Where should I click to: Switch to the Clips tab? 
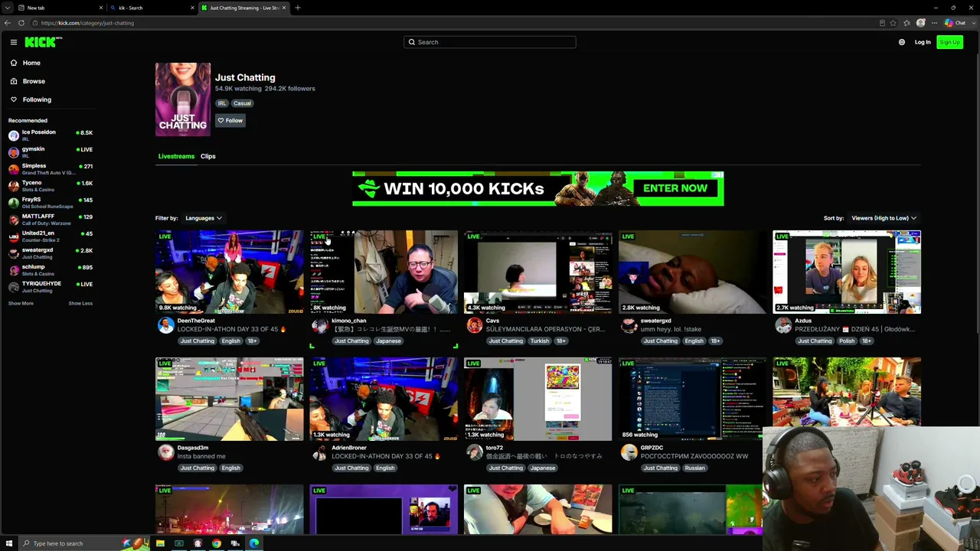pos(208,156)
